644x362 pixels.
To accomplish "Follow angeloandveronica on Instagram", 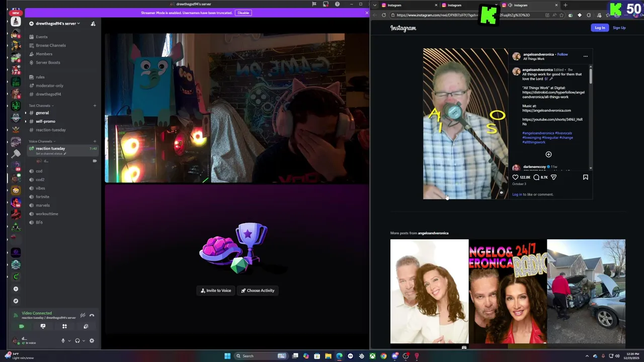I will [x=562, y=54].
